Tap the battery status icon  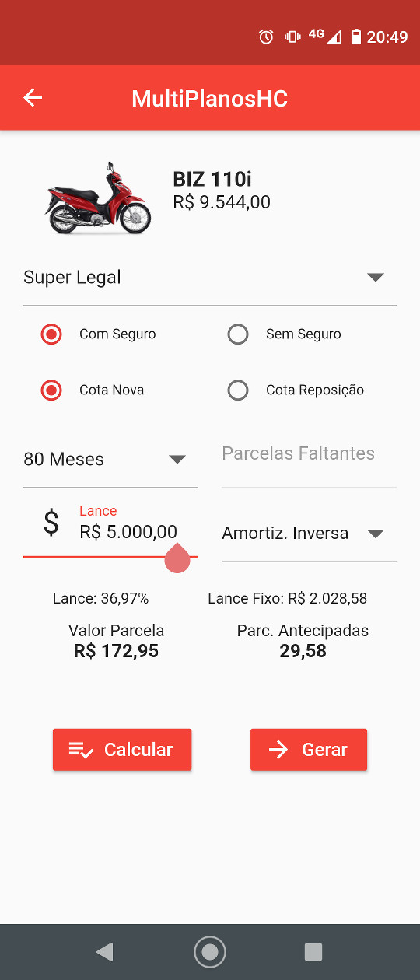[355, 37]
